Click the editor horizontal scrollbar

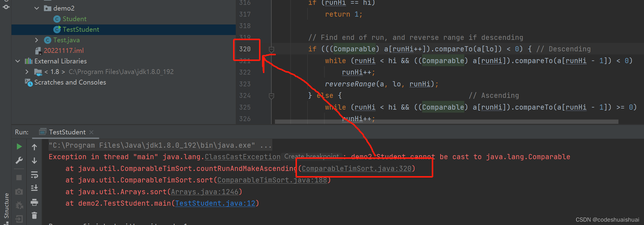click(x=447, y=121)
